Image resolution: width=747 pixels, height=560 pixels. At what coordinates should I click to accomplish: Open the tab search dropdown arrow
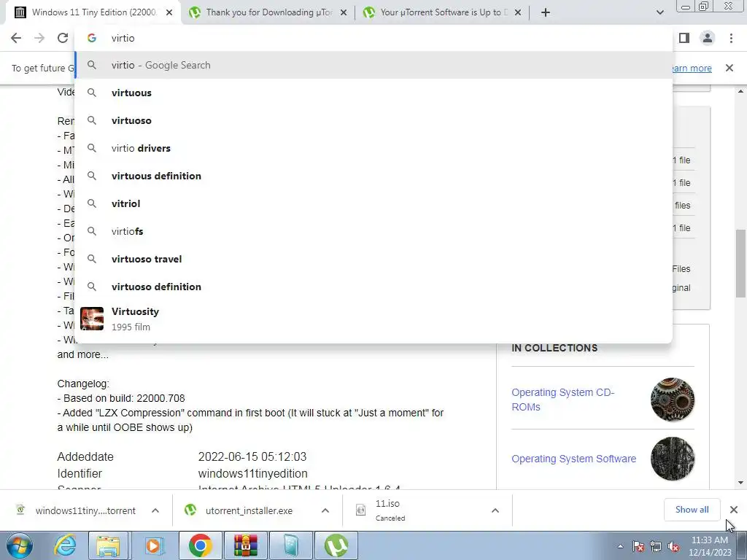point(659,12)
